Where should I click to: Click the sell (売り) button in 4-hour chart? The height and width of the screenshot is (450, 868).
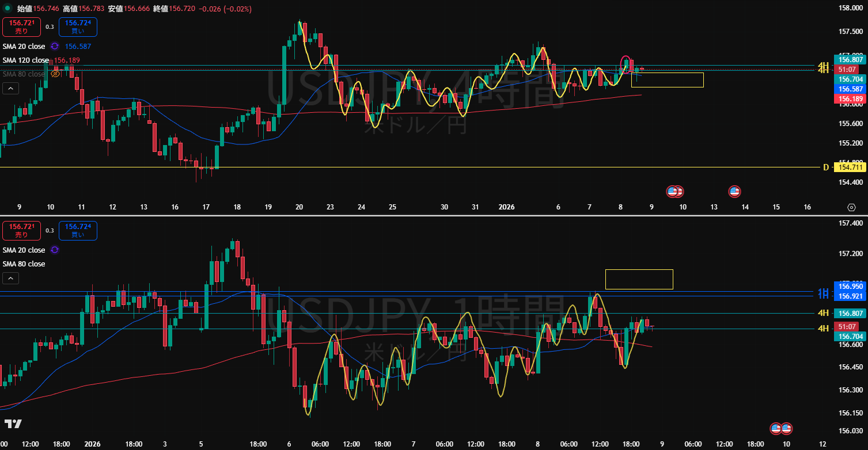click(x=21, y=27)
